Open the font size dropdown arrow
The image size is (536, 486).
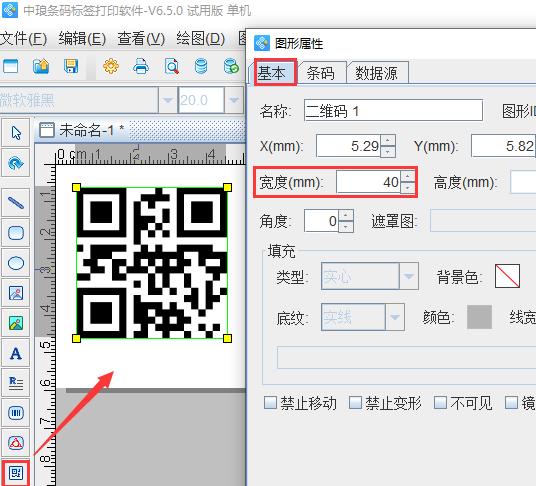(x=234, y=100)
